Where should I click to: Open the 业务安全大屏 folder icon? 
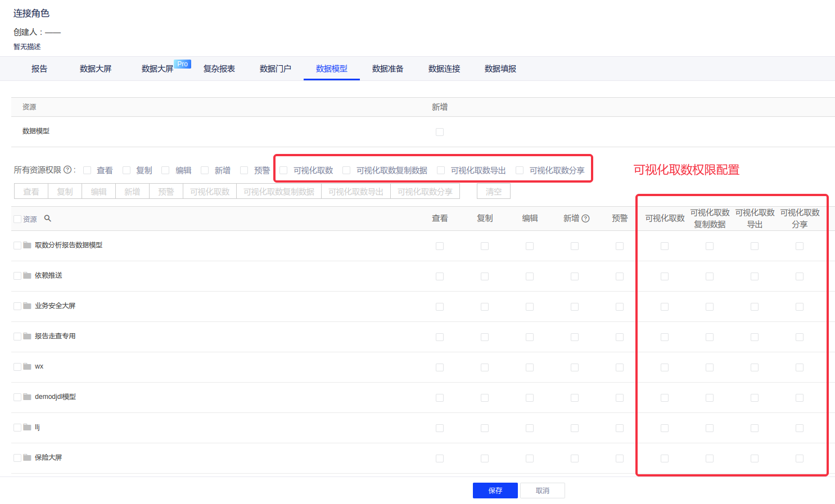click(27, 306)
